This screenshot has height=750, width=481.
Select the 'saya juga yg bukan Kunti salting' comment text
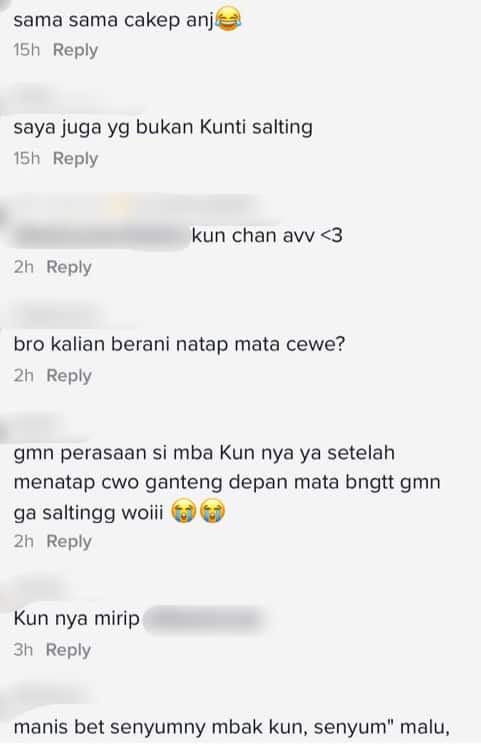click(x=163, y=128)
